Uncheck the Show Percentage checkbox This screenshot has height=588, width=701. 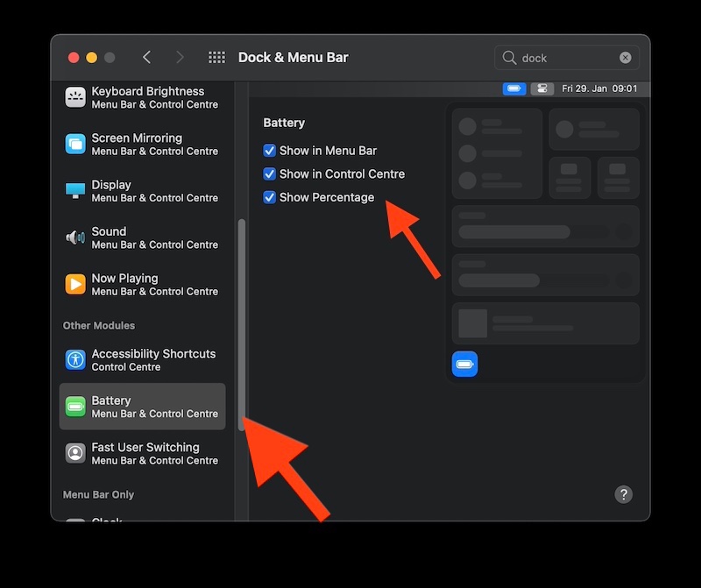269,197
